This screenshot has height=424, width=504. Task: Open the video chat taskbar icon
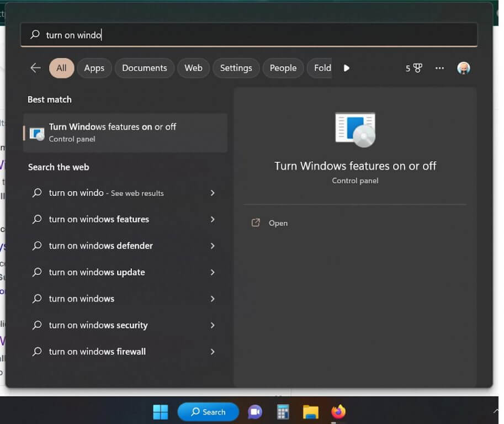point(255,412)
